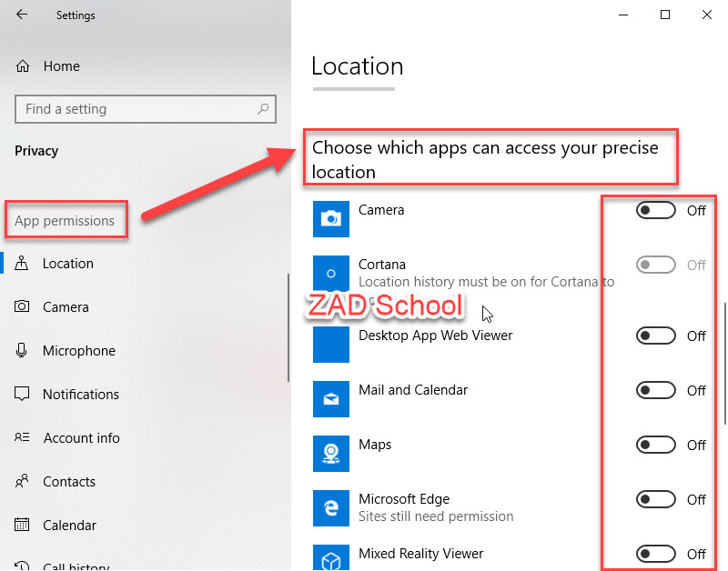Click the Contacts people icon

(22, 481)
